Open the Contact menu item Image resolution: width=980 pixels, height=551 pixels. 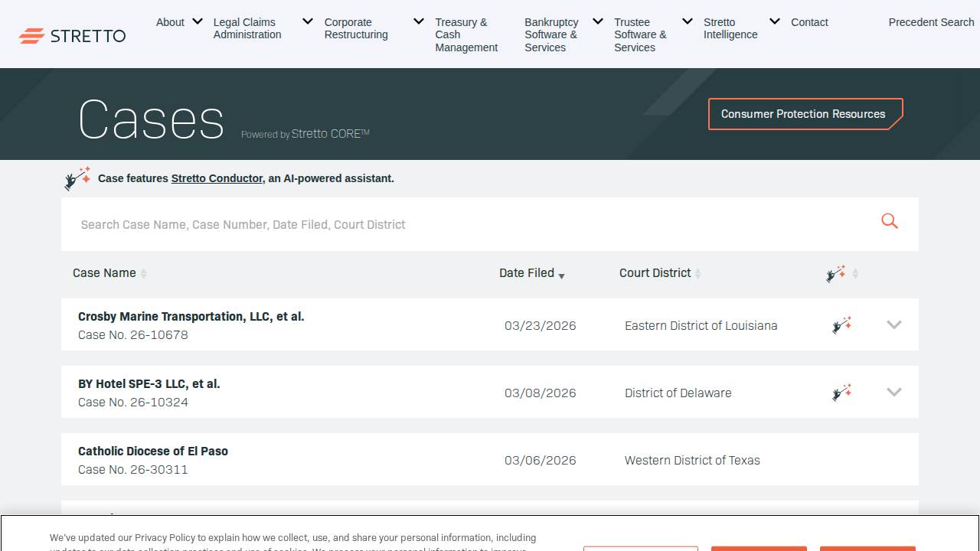pos(809,22)
